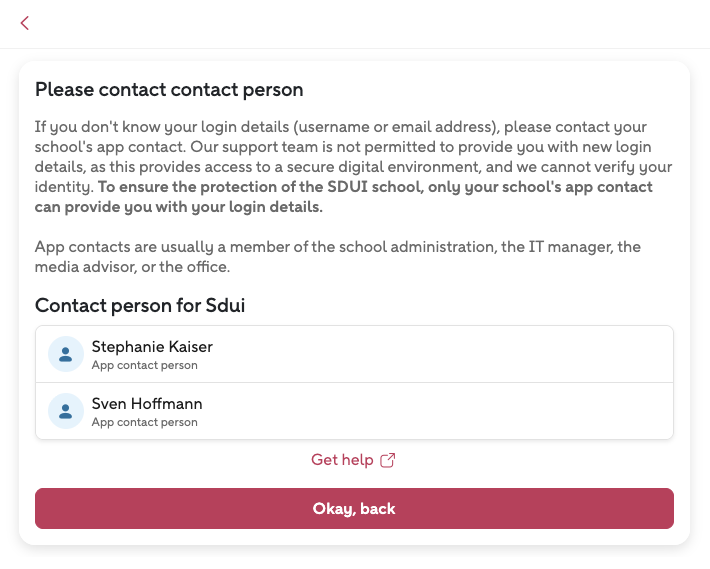Click Sven Hoffmann's avatar icon
This screenshot has width=710, height=569.
66,411
